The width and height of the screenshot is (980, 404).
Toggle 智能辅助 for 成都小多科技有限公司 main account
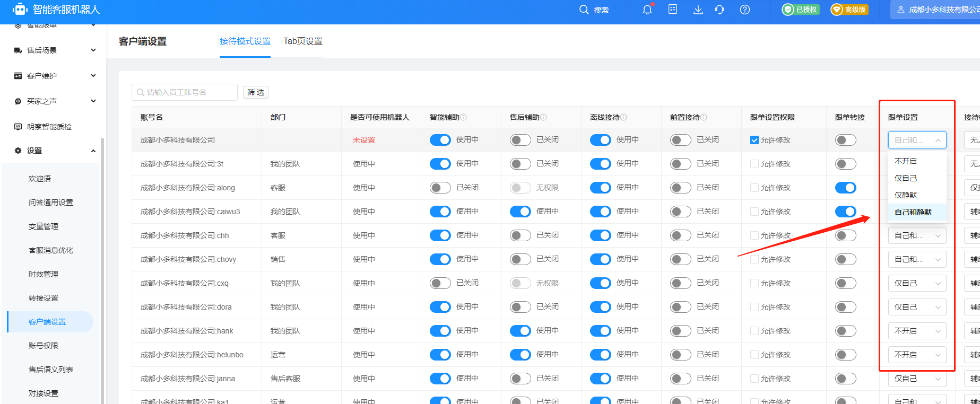coord(440,140)
